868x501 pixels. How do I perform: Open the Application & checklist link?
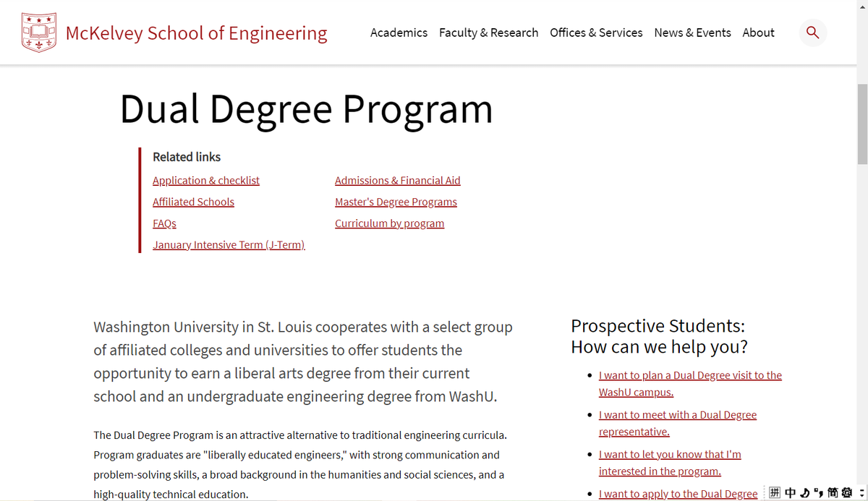206,181
